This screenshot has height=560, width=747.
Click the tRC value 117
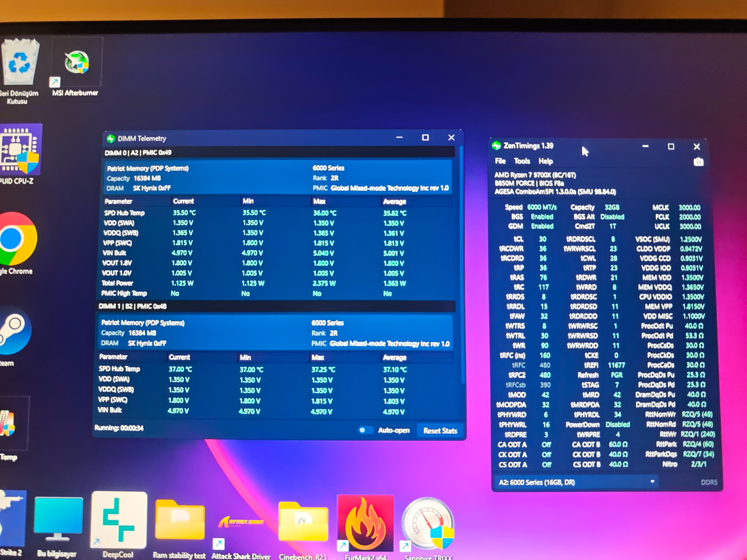pos(543,287)
